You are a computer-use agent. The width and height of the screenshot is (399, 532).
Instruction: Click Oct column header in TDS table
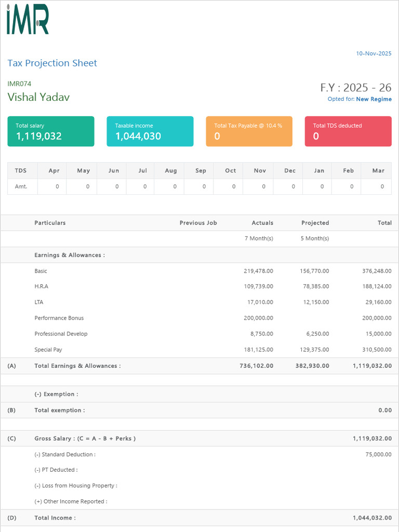click(x=229, y=170)
